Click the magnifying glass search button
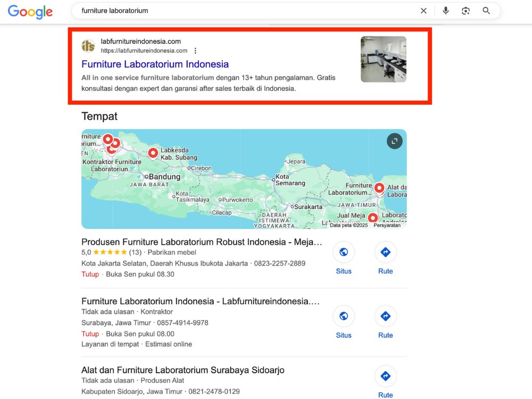 (486, 11)
